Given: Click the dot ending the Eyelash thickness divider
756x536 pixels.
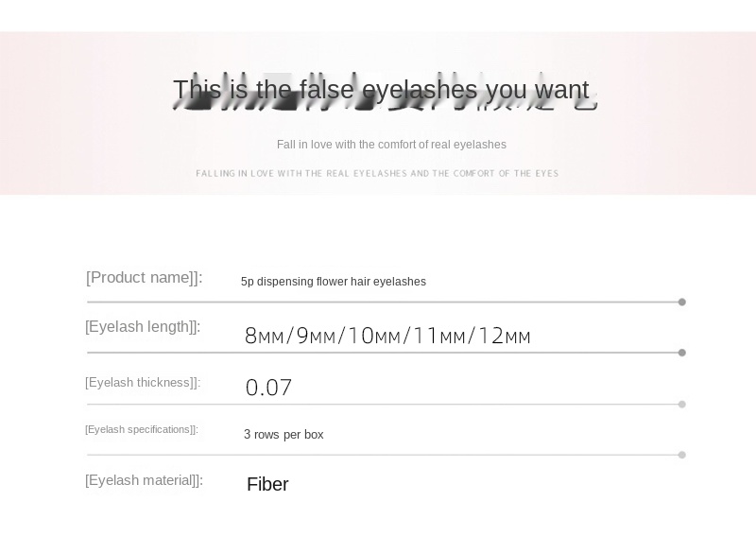Looking at the screenshot, I should click(681, 405).
